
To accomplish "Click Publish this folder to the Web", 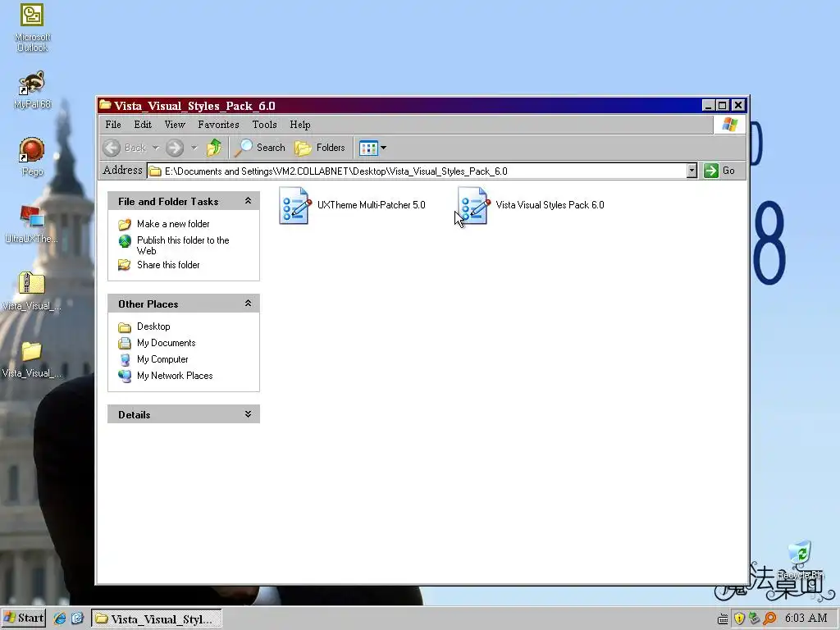I will (183, 245).
